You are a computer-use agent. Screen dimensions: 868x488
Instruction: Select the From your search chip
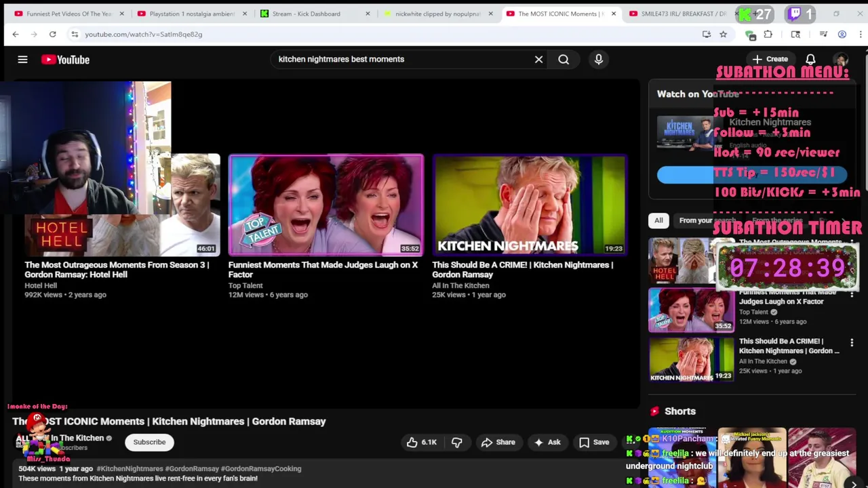707,220
